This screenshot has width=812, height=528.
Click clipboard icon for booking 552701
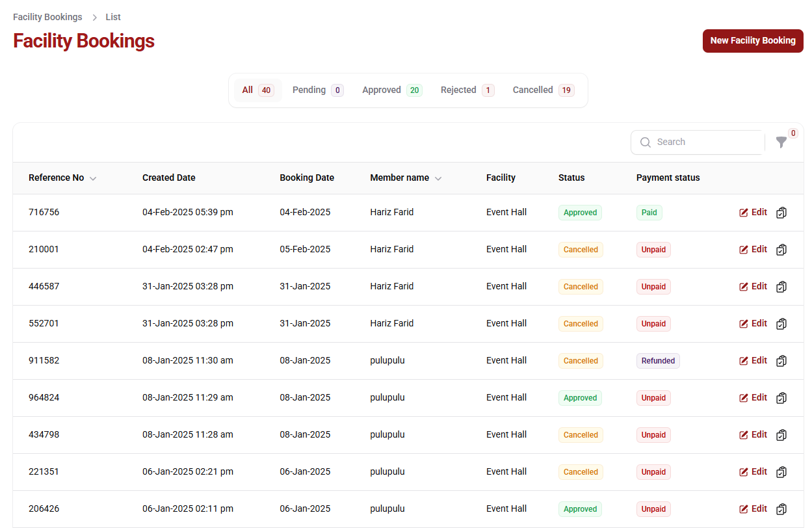[x=781, y=324]
